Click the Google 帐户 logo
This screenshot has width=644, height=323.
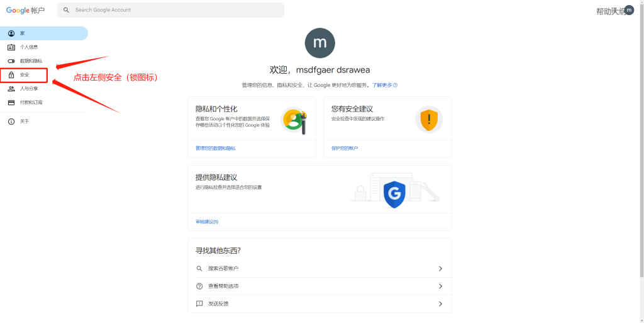point(25,10)
